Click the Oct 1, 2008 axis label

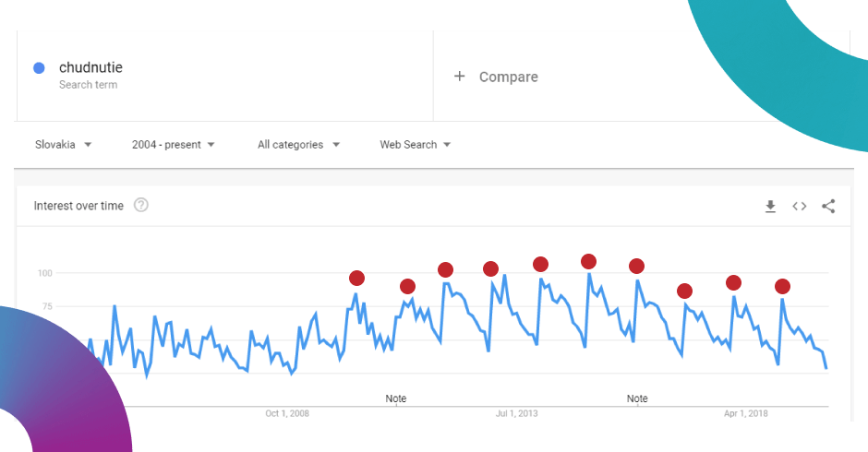(287, 413)
